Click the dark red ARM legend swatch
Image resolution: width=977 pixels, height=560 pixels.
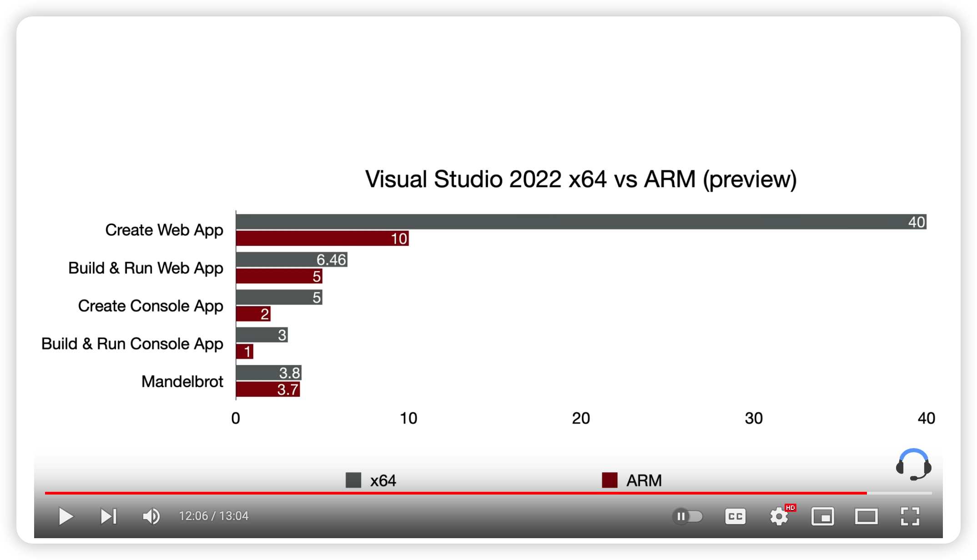pos(609,480)
